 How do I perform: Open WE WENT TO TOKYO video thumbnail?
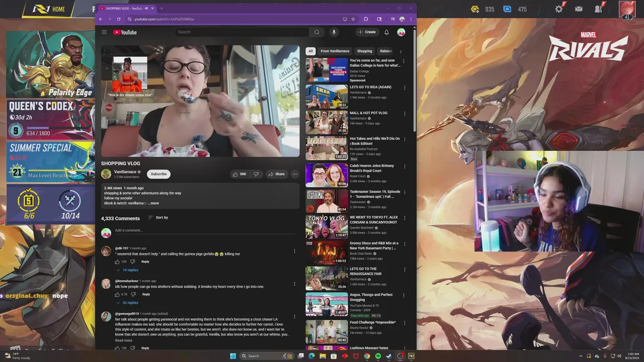[x=327, y=227]
